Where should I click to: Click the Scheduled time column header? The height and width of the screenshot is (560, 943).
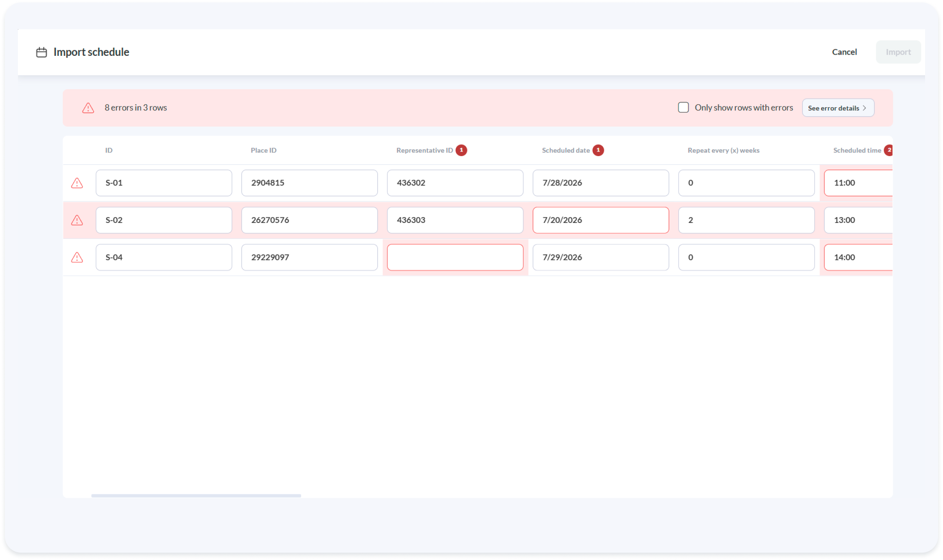click(x=857, y=150)
